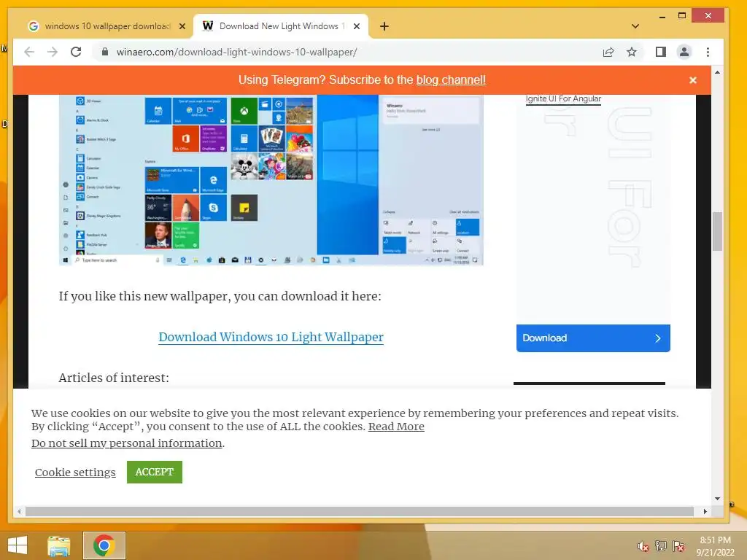Dismiss the Telegram banner
Viewport: 747px width, 560px height.
693,80
